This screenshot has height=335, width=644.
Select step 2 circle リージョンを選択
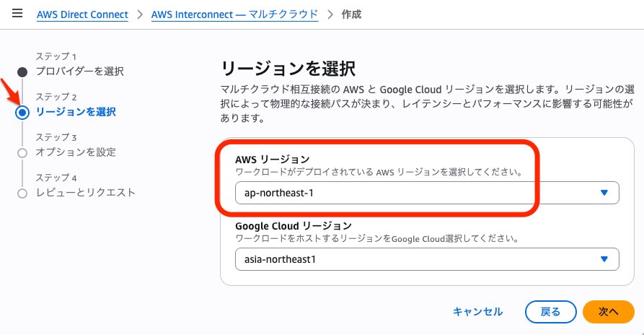pyautogui.click(x=22, y=112)
